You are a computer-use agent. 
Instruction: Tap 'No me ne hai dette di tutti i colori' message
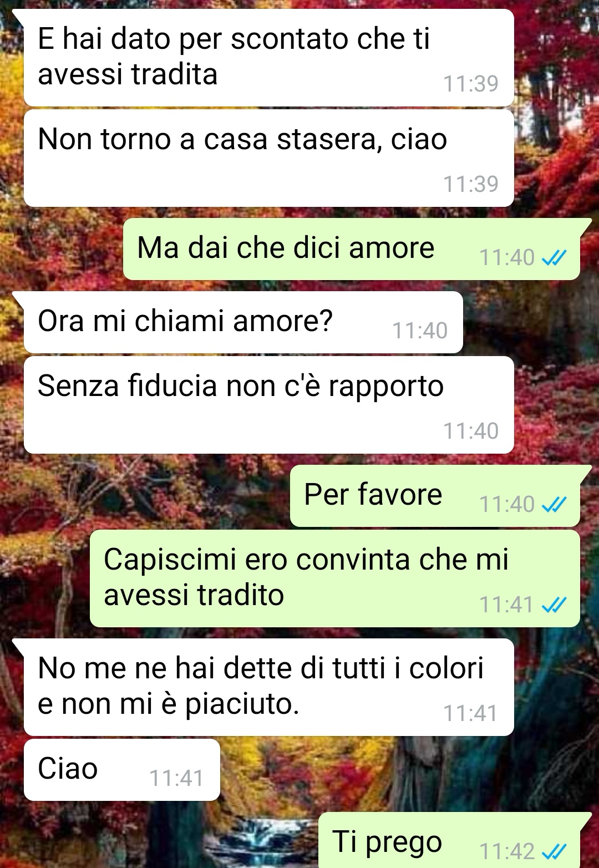pos(269,687)
